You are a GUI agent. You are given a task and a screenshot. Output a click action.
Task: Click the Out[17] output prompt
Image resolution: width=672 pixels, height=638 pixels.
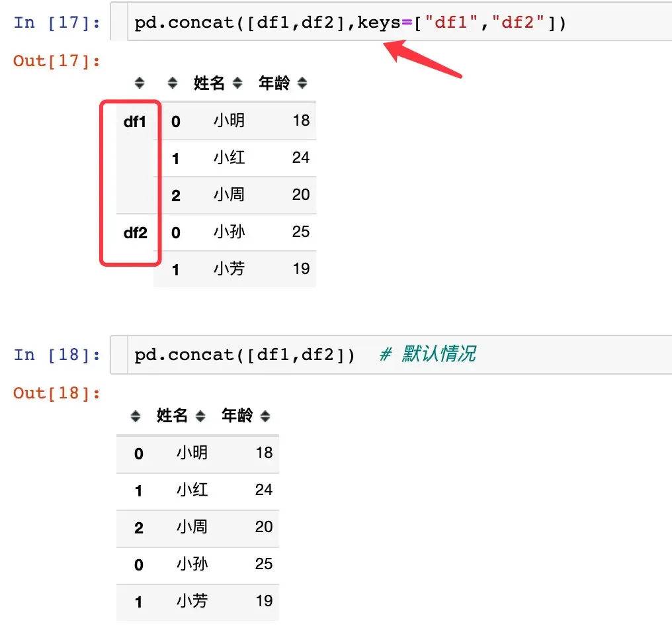pos(57,61)
